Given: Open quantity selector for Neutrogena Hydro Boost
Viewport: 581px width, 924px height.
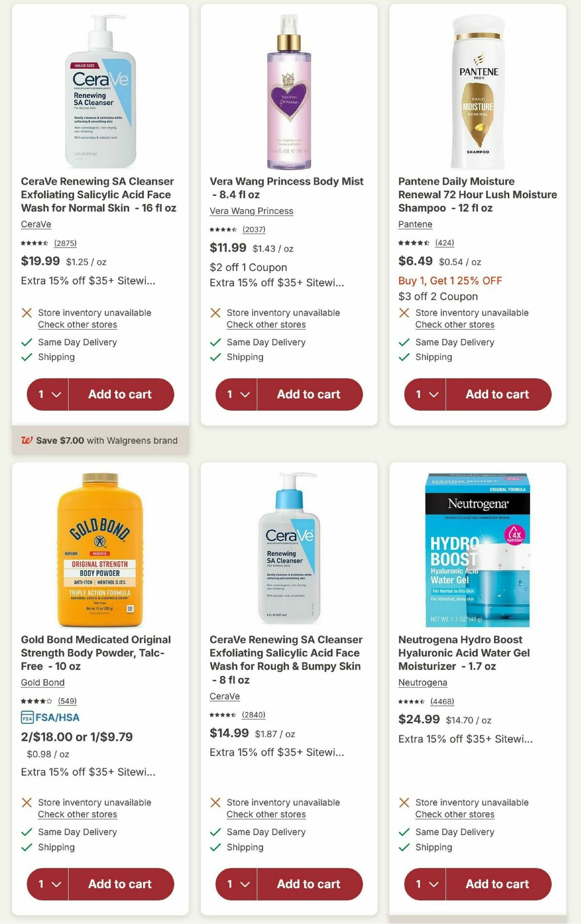Looking at the screenshot, I should pyautogui.click(x=425, y=884).
